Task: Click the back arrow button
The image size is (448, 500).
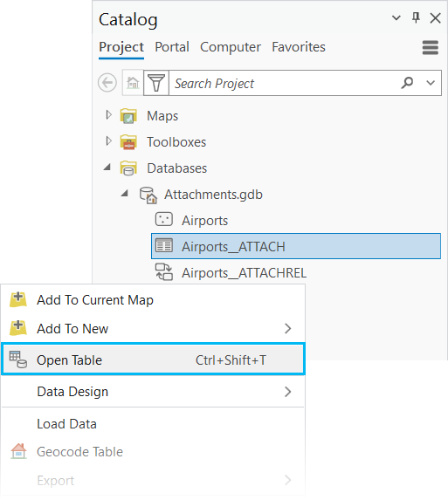Action: pyautogui.click(x=107, y=83)
